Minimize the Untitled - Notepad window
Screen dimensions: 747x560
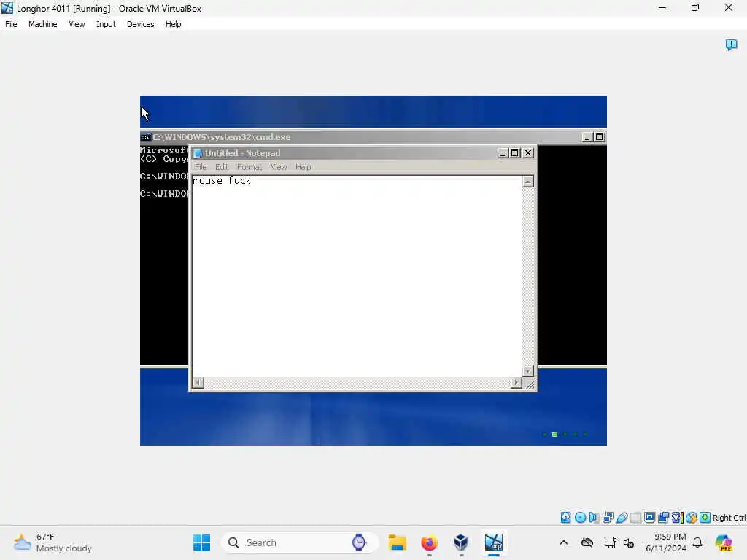tap(502, 153)
